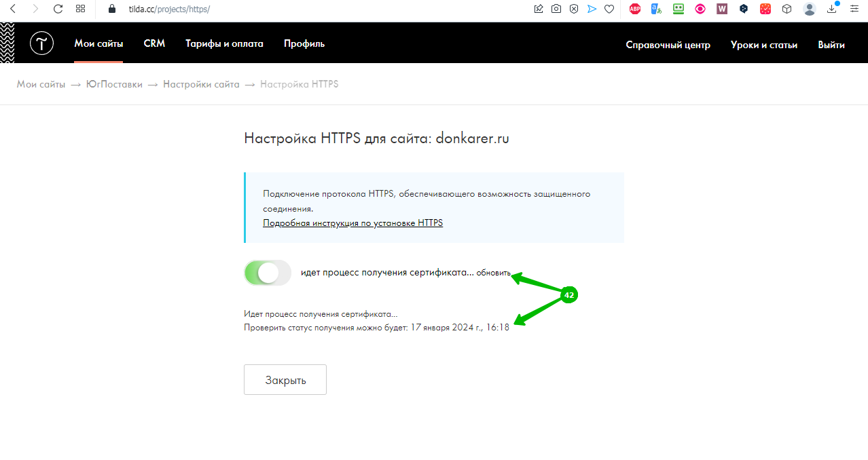Viewport: 868px width, 460px height.
Task: Click text Проверить статус получения можно будет
Action: [x=325, y=328]
